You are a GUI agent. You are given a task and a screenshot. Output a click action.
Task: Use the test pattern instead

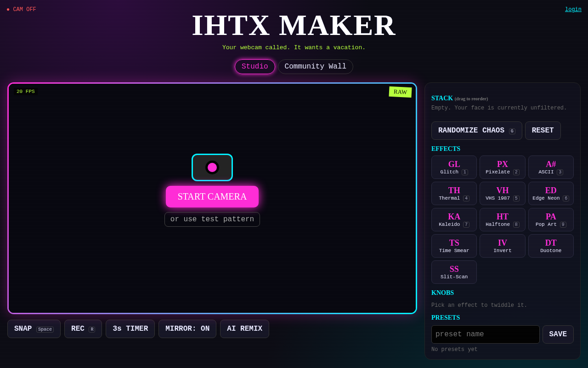[212, 219]
